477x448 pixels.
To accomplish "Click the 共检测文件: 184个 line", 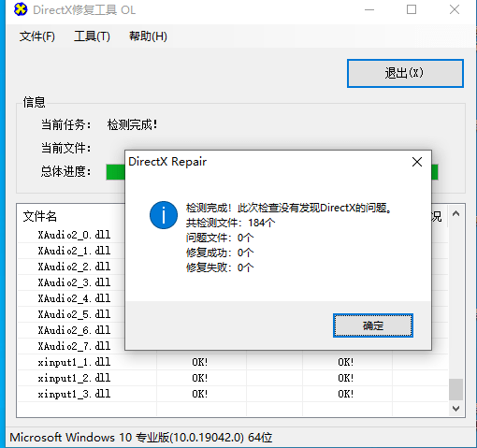I will click(231, 223).
